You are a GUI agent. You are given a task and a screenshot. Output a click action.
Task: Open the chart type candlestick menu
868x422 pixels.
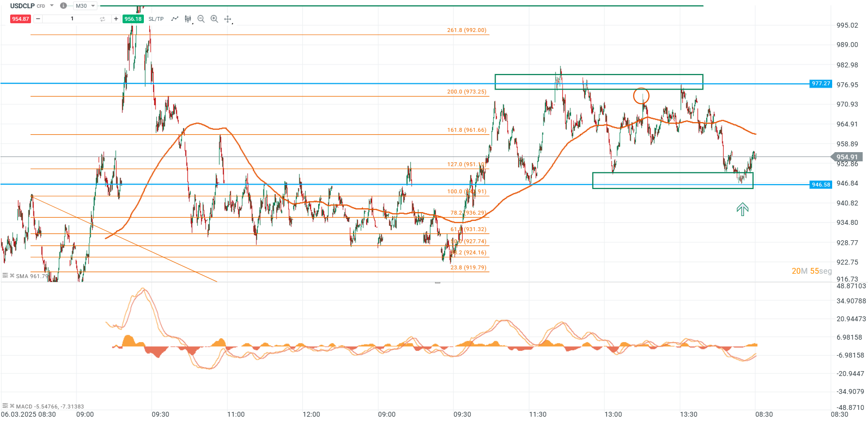(188, 19)
